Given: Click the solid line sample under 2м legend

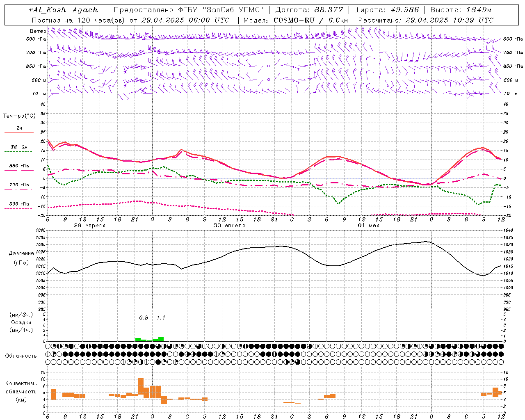Looking at the screenshot, I should [x=19, y=132].
